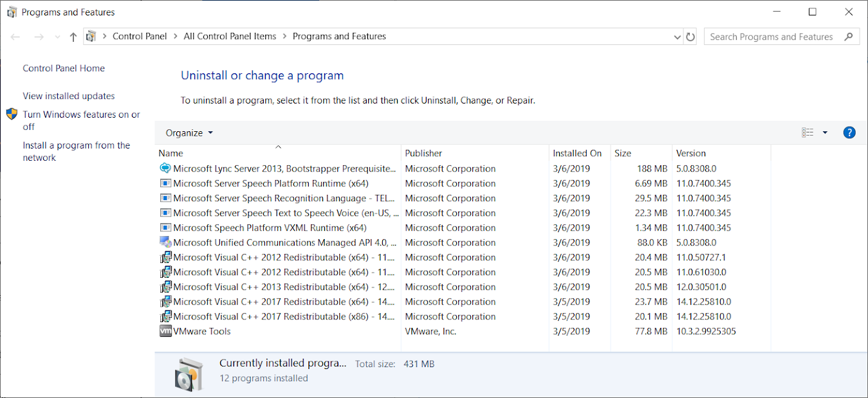868x398 pixels.
Task: Click version 12.0.30501.0 cell
Action: 701,287
